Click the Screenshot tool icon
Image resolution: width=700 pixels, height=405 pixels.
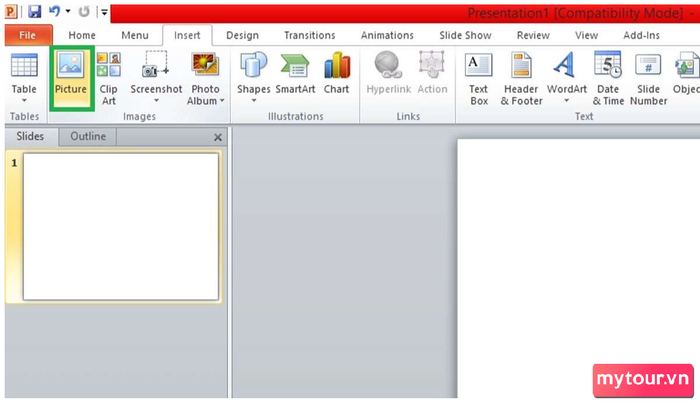point(156,64)
